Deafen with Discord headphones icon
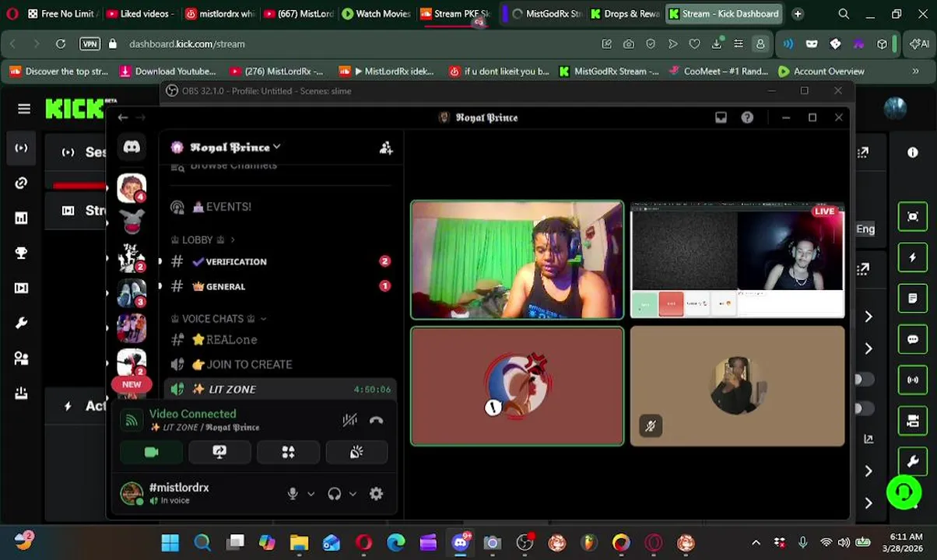Viewport: 937px width, 560px height. 335,494
